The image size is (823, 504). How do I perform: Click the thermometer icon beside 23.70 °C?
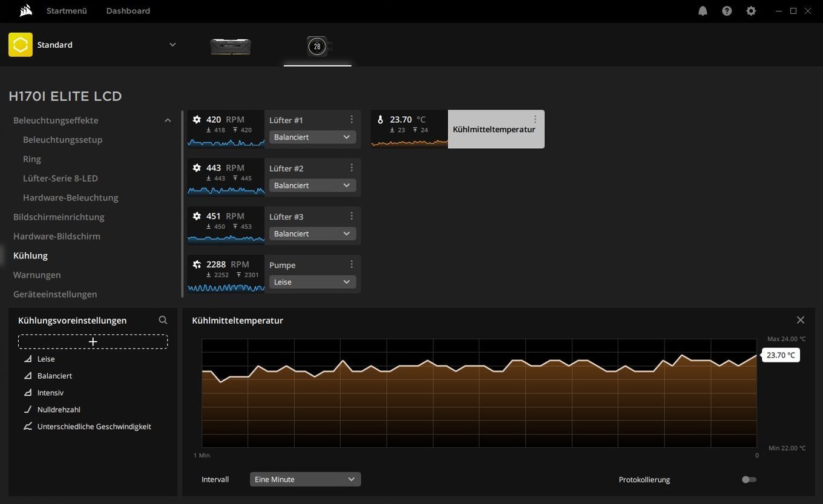tap(380, 120)
